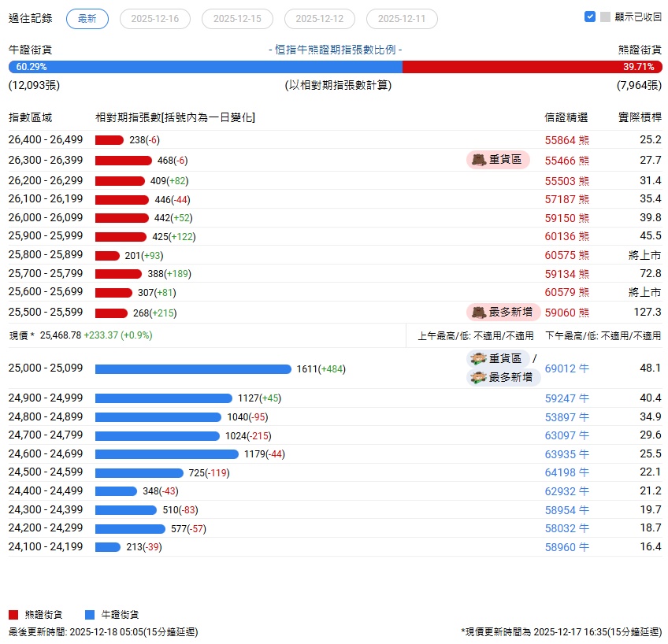Select the 最新 history tab
Image resolution: width=668 pixels, height=644 pixels.
(87, 19)
